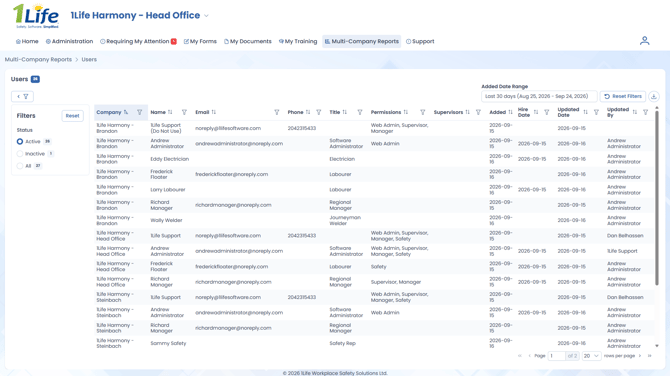670x376 pixels.
Task: Open My Forms menu
Action: [x=200, y=41]
